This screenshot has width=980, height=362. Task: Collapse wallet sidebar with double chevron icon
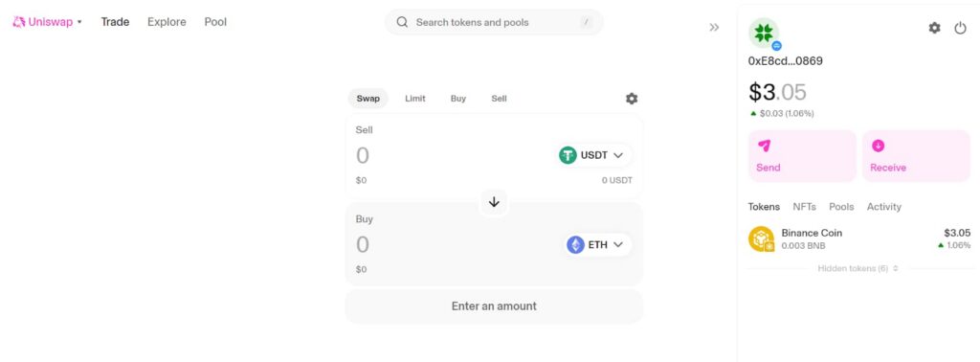pos(714,28)
